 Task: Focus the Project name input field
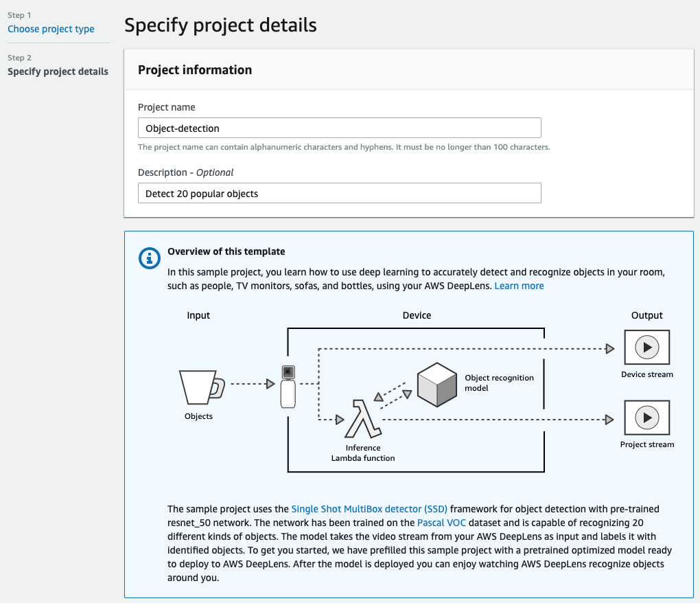pos(339,128)
